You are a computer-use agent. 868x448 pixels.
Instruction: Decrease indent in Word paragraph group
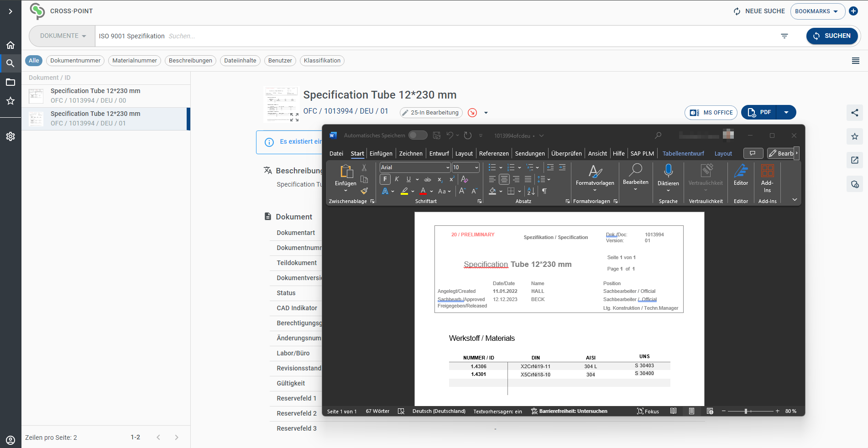[x=550, y=167]
